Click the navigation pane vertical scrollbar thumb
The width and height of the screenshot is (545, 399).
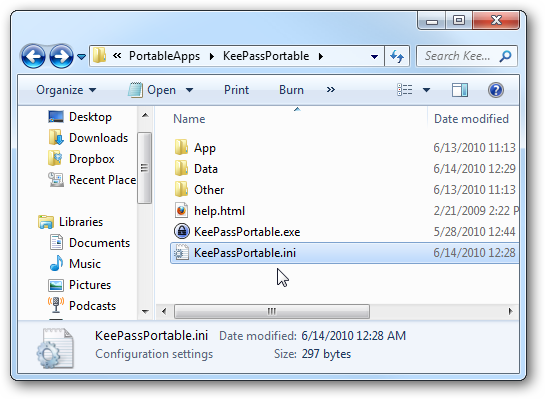(x=145, y=168)
